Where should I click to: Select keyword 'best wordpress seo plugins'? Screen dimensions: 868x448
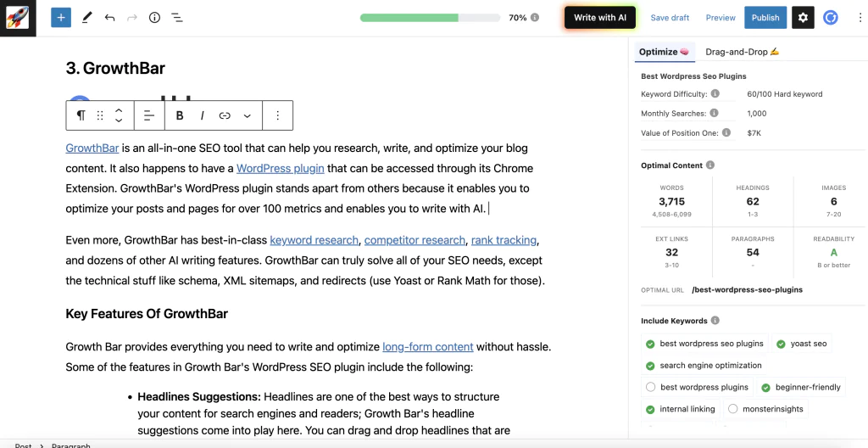[x=704, y=344]
